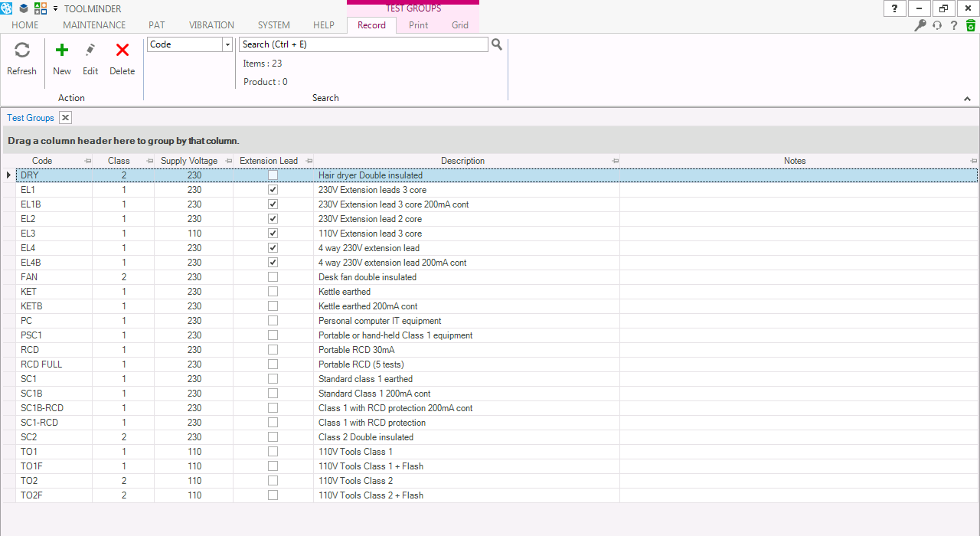Screen dimensions: 980x536
Task: Toggle Extension Lead checkbox for EL1
Action: [273, 190]
